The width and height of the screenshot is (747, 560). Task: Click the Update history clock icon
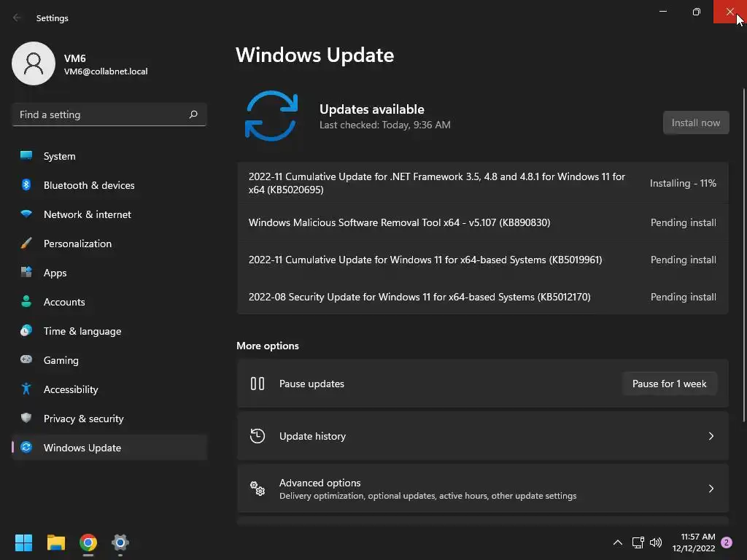(x=258, y=436)
